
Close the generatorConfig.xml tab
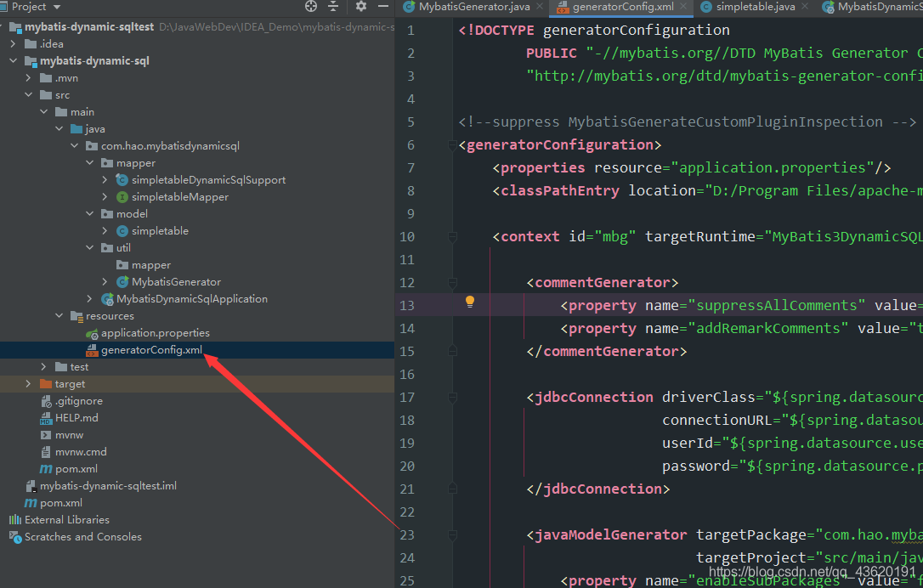tap(683, 7)
